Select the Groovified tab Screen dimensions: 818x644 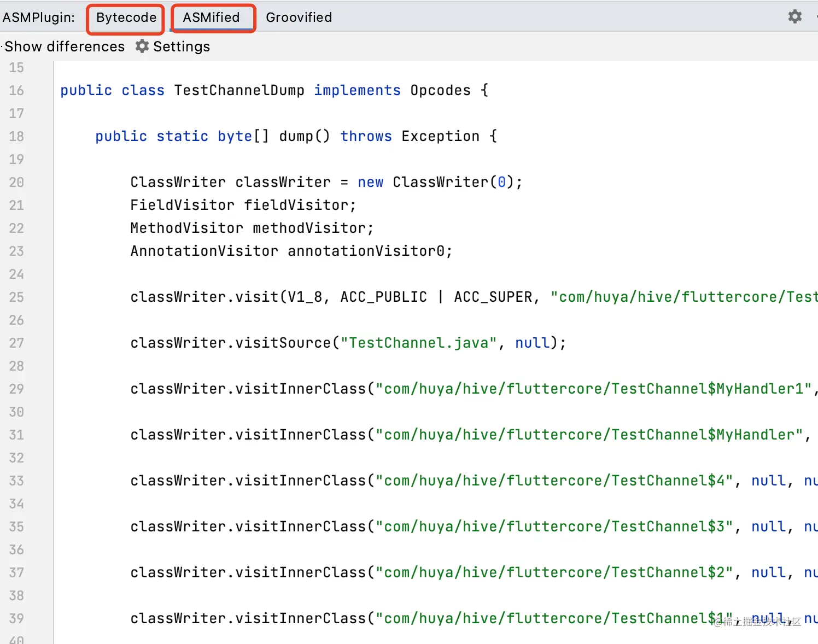[x=299, y=17]
